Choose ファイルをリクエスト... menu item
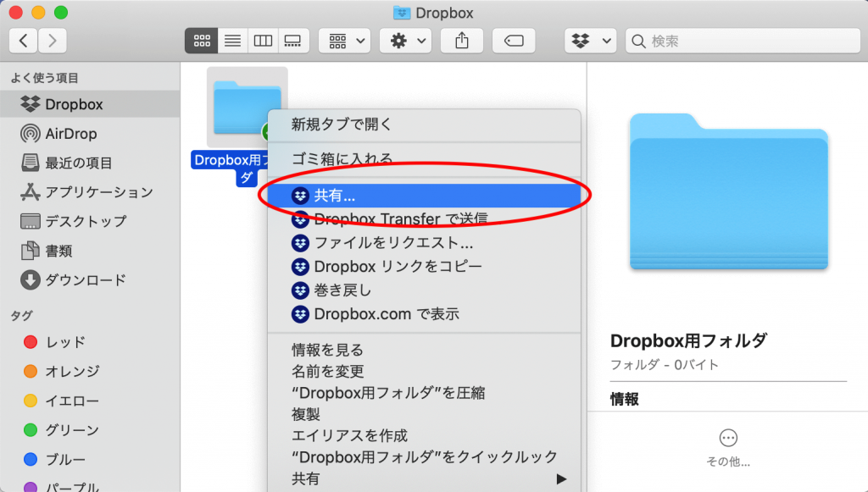Image resolution: width=868 pixels, height=492 pixels. [x=424, y=243]
